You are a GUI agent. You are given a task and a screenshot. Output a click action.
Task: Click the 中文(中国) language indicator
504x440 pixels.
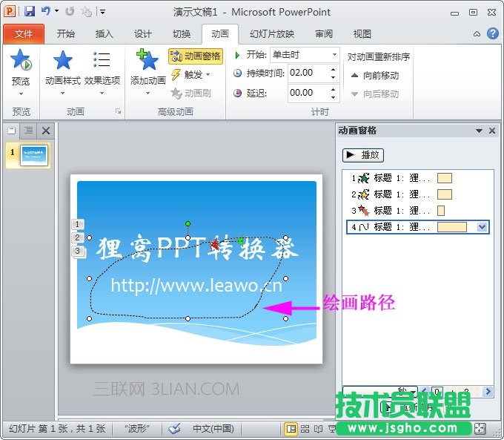coord(213,429)
